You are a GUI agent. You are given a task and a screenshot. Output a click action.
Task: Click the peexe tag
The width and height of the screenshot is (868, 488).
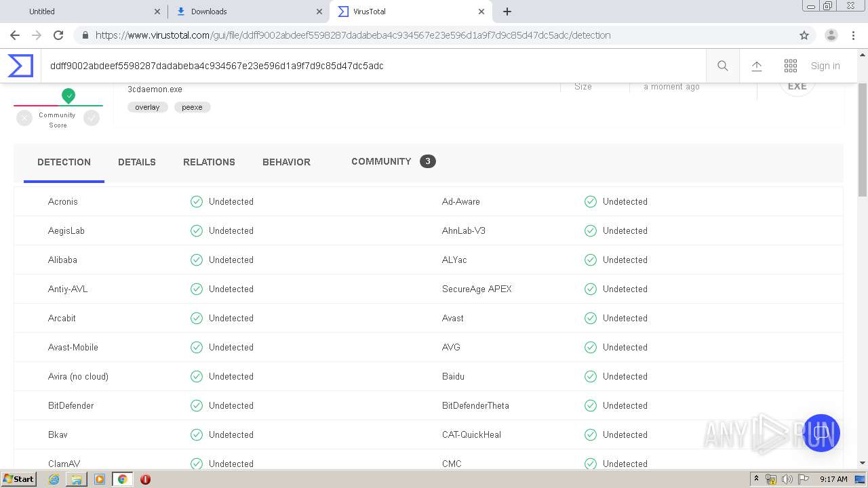(192, 107)
